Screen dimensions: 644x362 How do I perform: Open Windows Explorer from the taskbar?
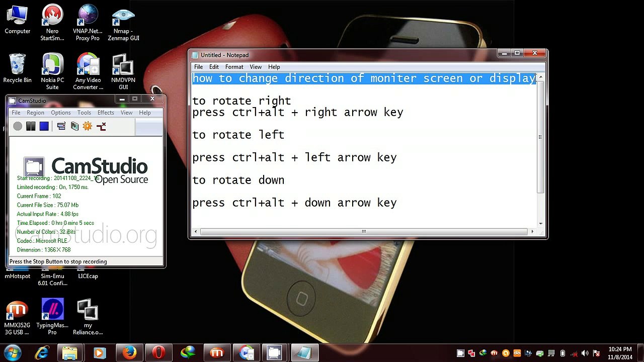70,353
